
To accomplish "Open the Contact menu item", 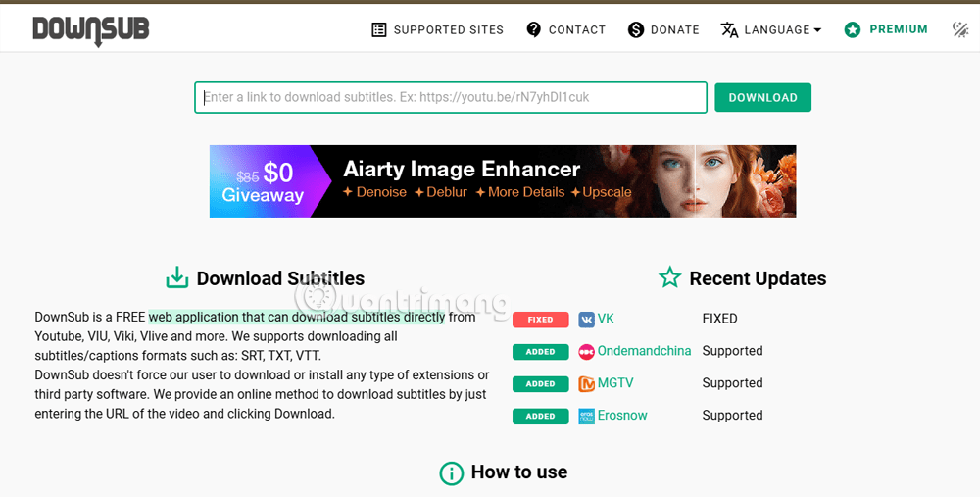I will [x=577, y=30].
